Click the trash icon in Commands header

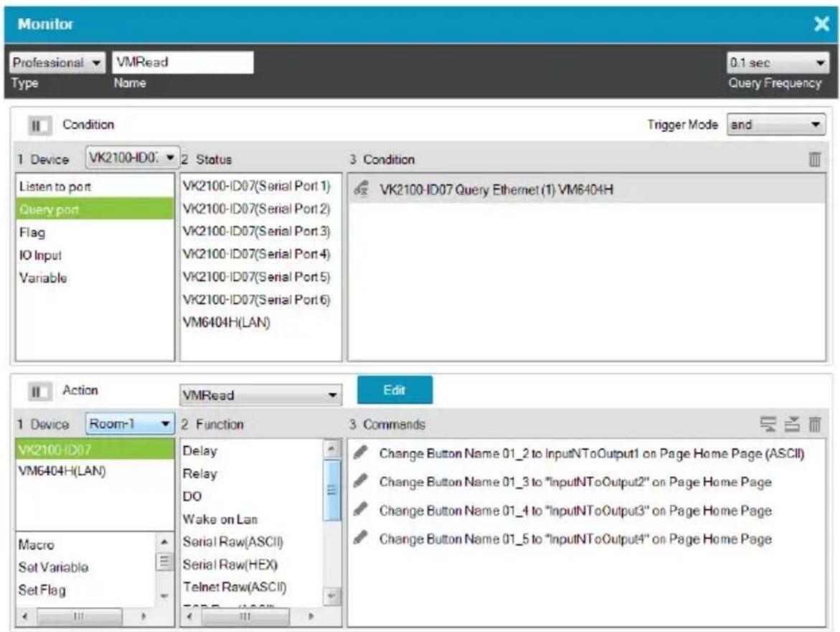(x=814, y=424)
